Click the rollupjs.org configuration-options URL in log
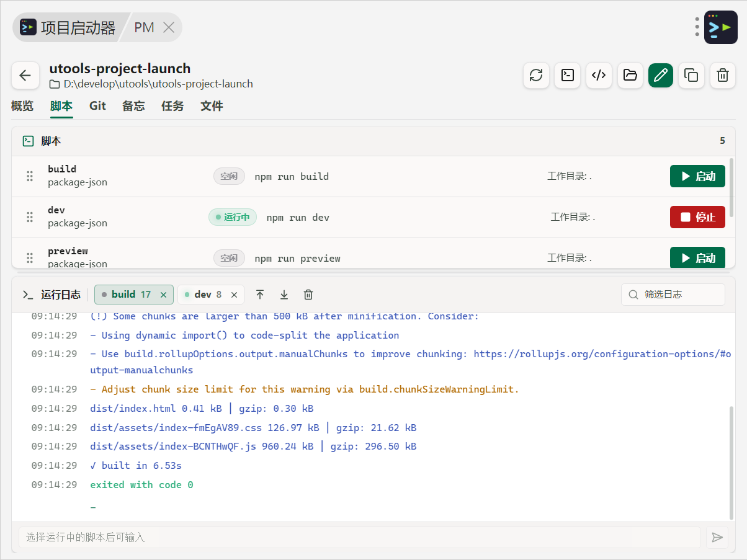The height and width of the screenshot is (560, 747). 411,362
